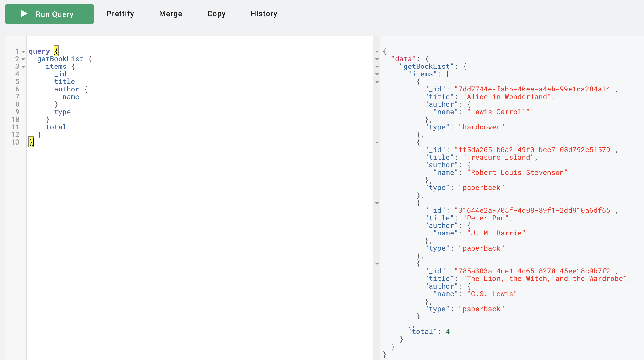The height and width of the screenshot is (360, 644).
Task: Collapse the top-level response braces
Action: coord(377,51)
